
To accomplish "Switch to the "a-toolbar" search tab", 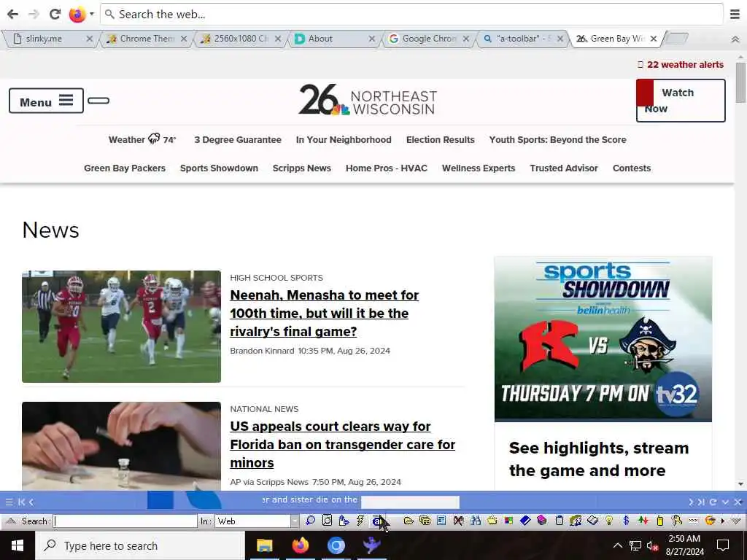I will click(523, 39).
